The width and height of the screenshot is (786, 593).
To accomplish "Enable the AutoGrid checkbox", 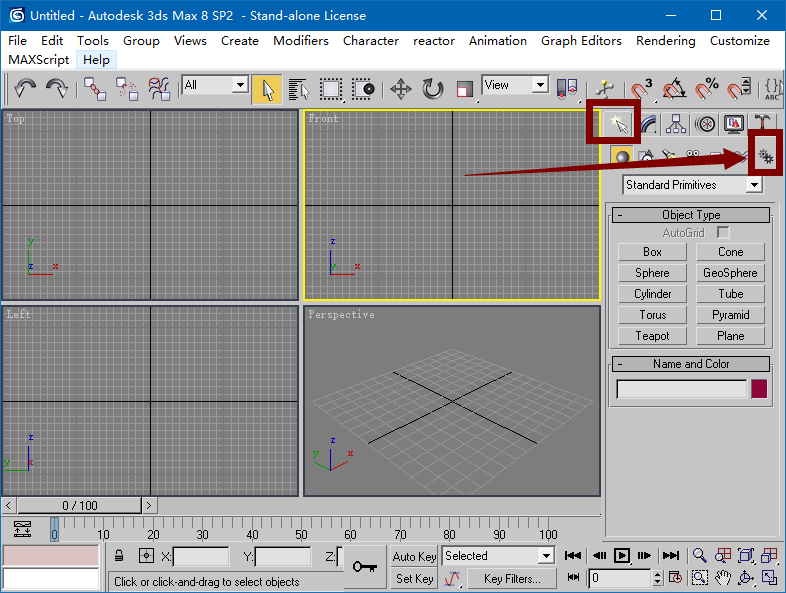I will (x=723, y=233).
